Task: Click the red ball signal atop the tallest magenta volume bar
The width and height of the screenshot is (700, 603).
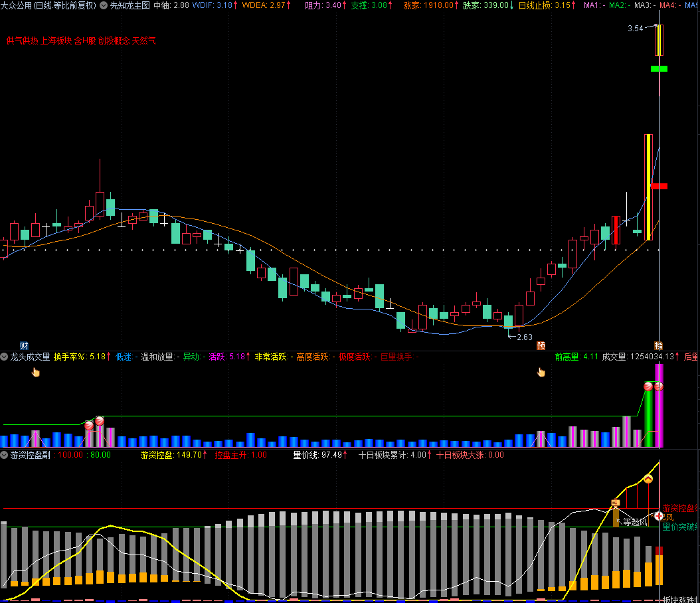Action: click(x=659, y=386)
